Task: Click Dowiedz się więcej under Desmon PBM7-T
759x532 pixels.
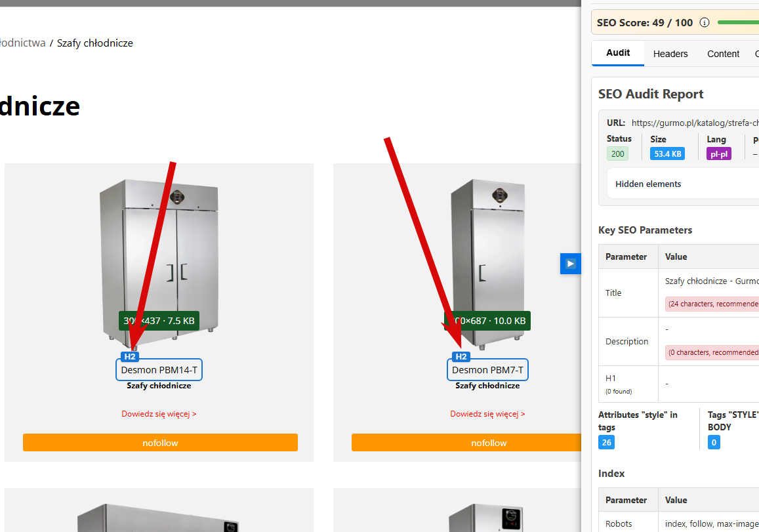Action: click(x=487, y=414)
